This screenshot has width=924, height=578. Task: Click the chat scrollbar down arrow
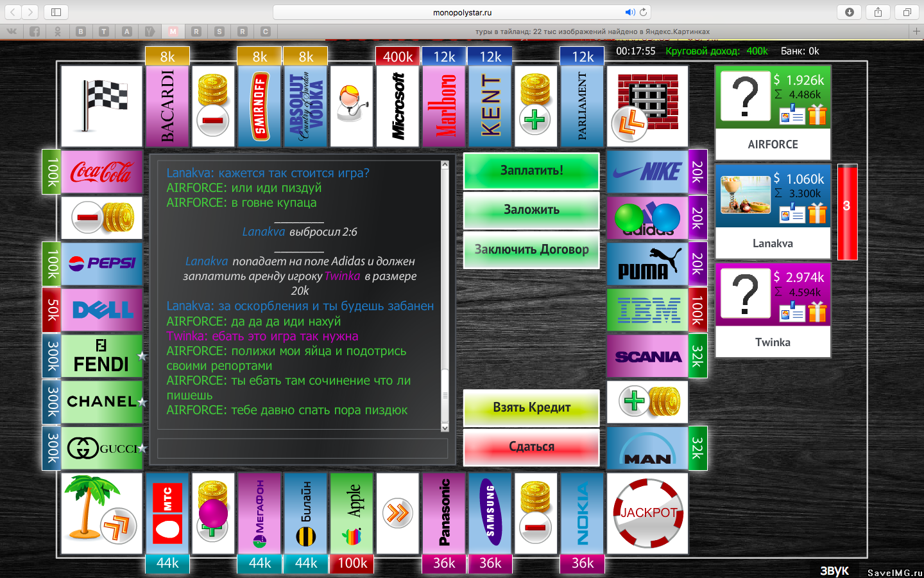pos(445,427)
